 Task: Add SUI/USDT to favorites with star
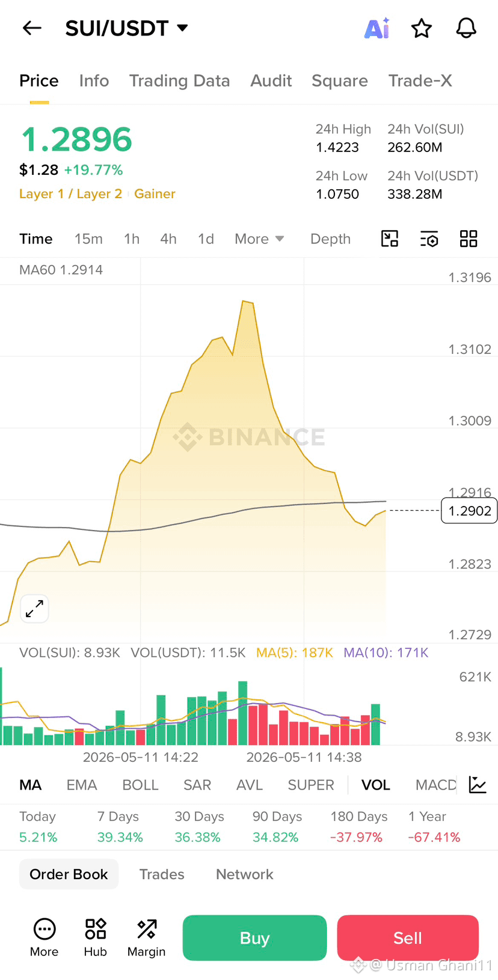tap(421, 28)
